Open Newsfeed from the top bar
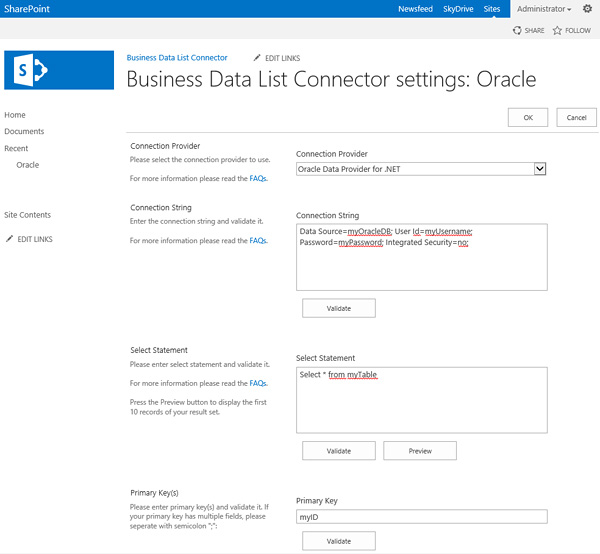This screenshot has height=554, width=600. click(415, 9)
